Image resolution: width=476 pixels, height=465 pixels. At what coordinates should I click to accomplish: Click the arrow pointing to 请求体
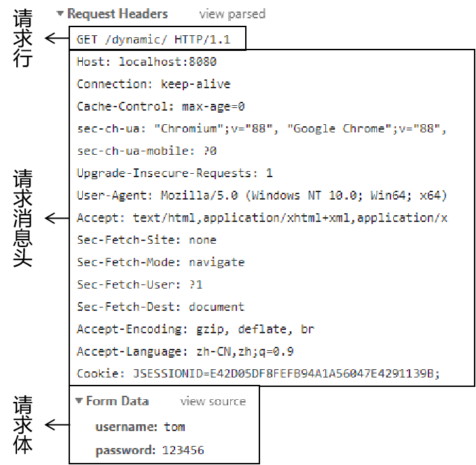(x=57, y=425)
